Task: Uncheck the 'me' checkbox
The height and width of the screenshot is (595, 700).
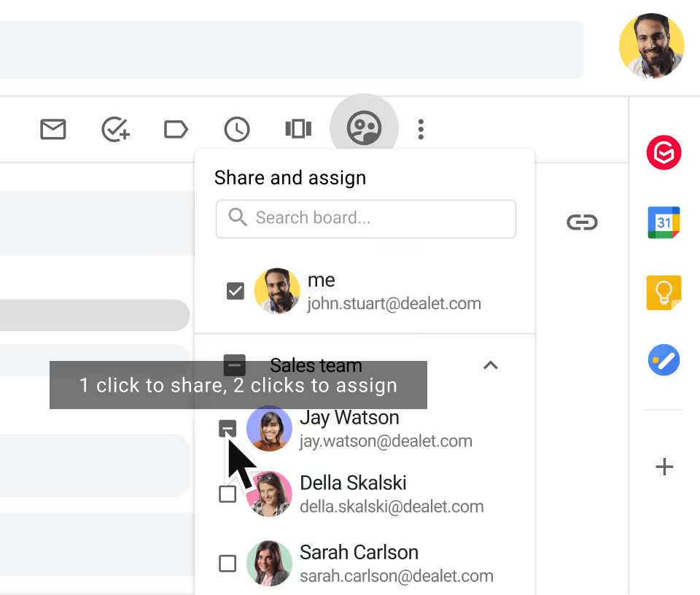Action: pos(236,291)
